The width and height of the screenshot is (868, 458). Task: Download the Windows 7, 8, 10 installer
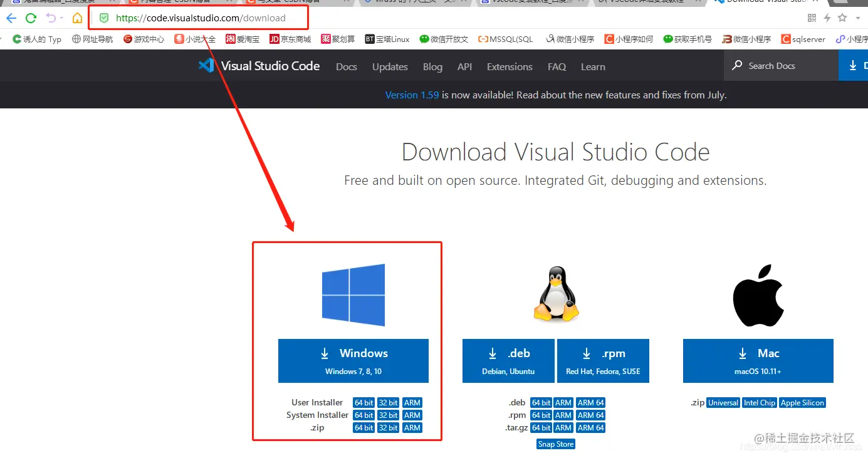coord(353,361)
